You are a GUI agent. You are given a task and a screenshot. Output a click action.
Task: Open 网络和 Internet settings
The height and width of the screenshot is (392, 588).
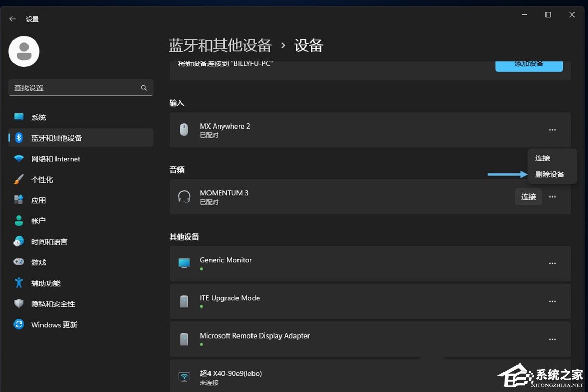[x=55, y=159]
